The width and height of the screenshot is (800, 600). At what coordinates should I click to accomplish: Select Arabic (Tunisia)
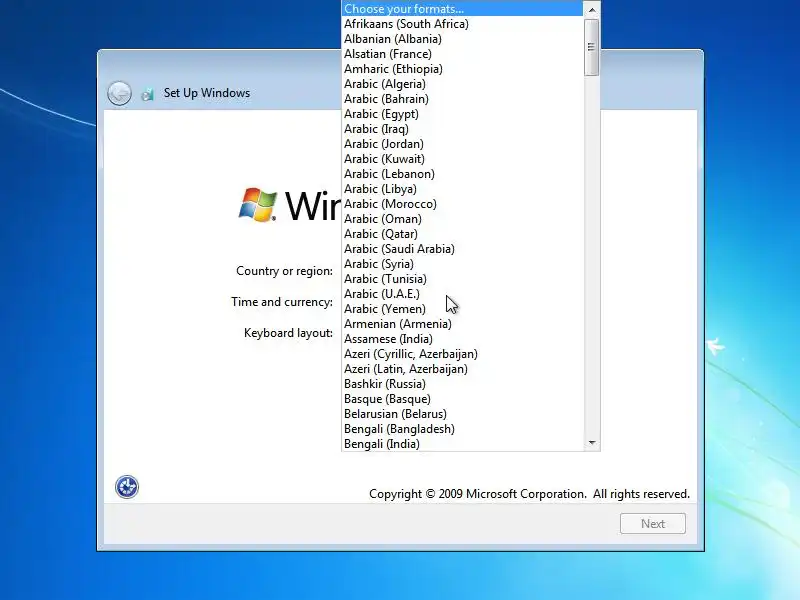462,279
